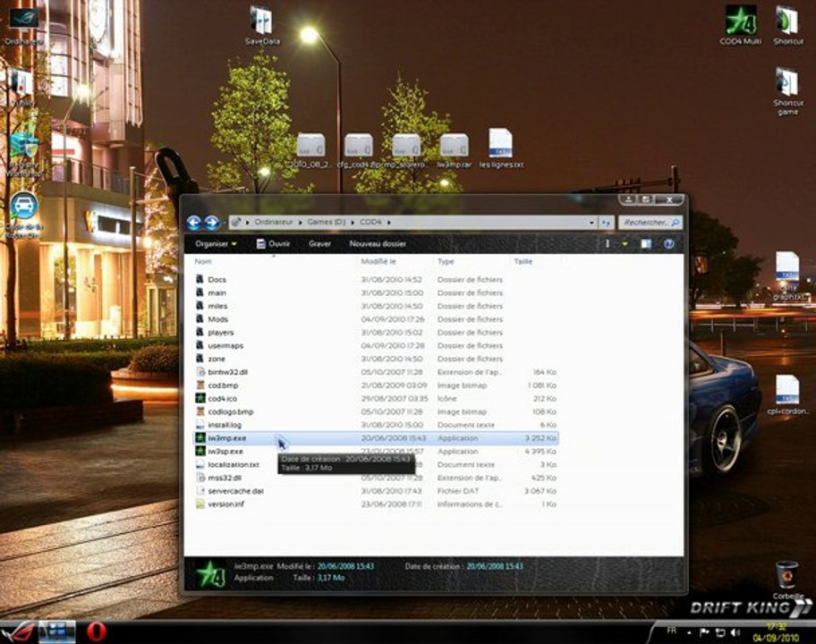Open the Explorer help icon

click(x=668, y=244)
